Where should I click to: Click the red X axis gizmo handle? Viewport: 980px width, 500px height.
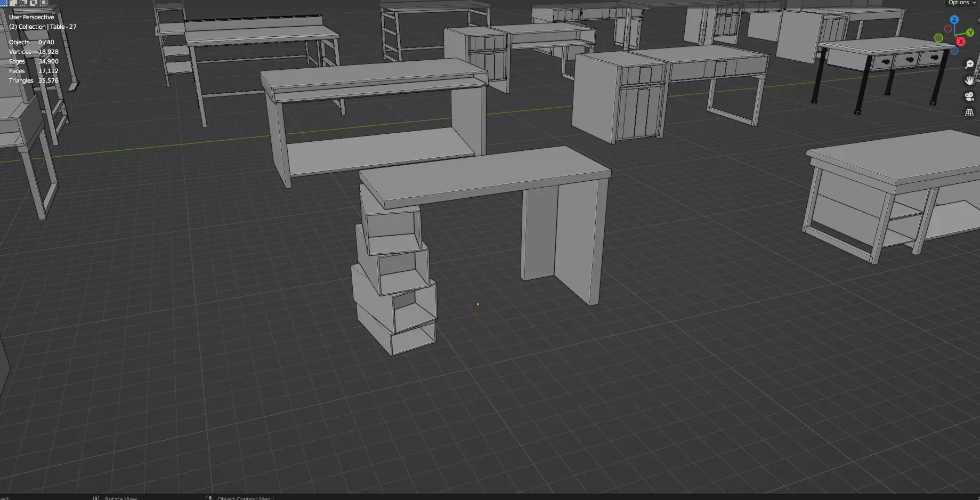point(961,41)
